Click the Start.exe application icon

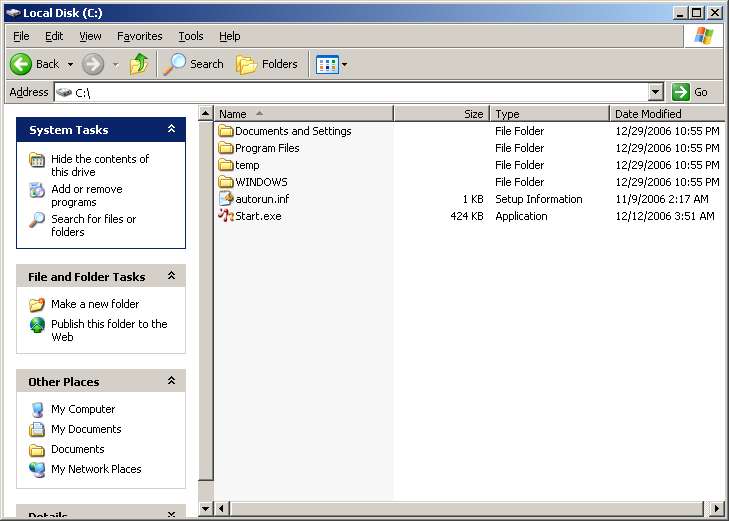(x=226, y=216)
